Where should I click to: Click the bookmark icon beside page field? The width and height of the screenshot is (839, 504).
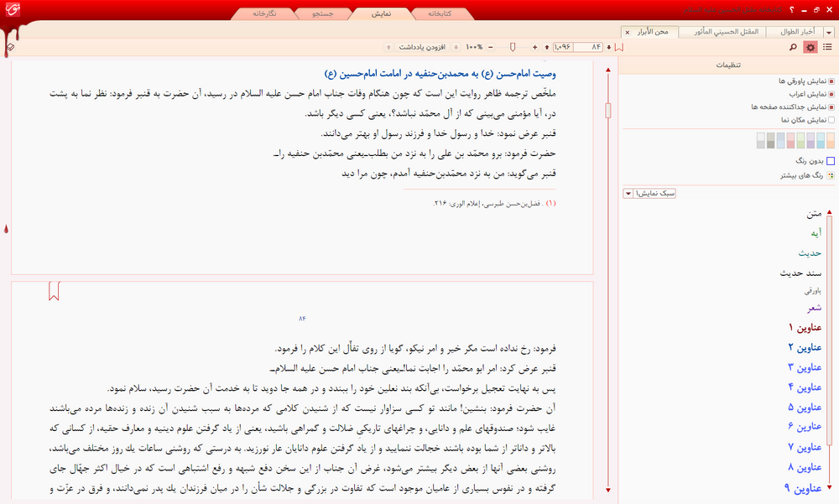[x=618, y=47]
